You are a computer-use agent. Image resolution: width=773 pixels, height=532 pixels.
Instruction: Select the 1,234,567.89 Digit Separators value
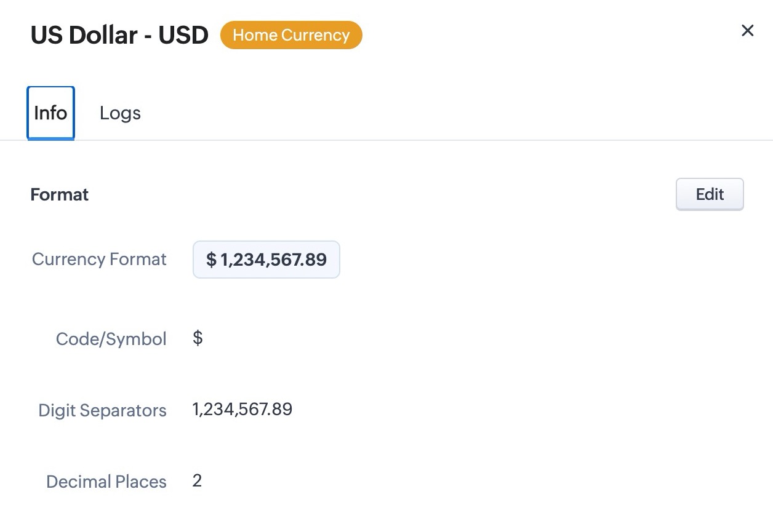(x=242, y=409)
